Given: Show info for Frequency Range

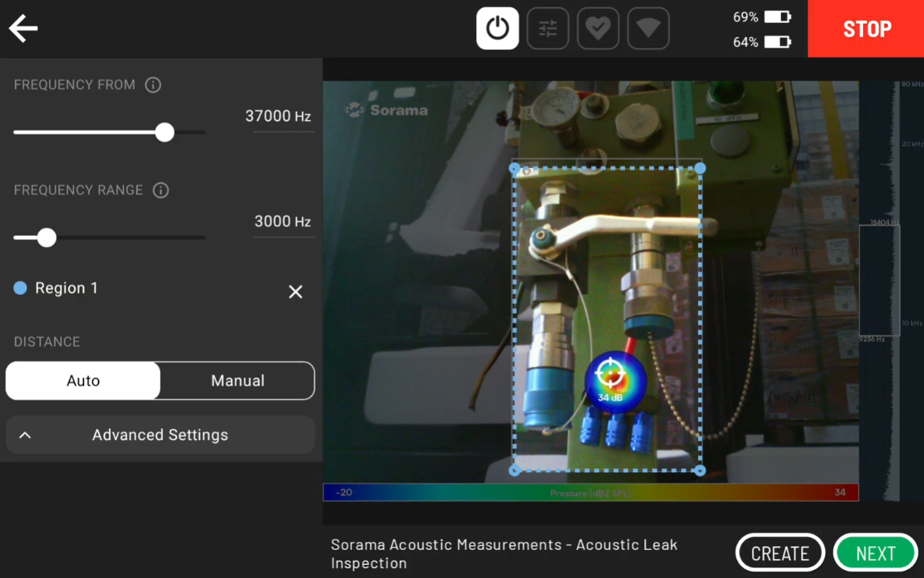Looking at the screenshot, I should (x=161, y=190).
